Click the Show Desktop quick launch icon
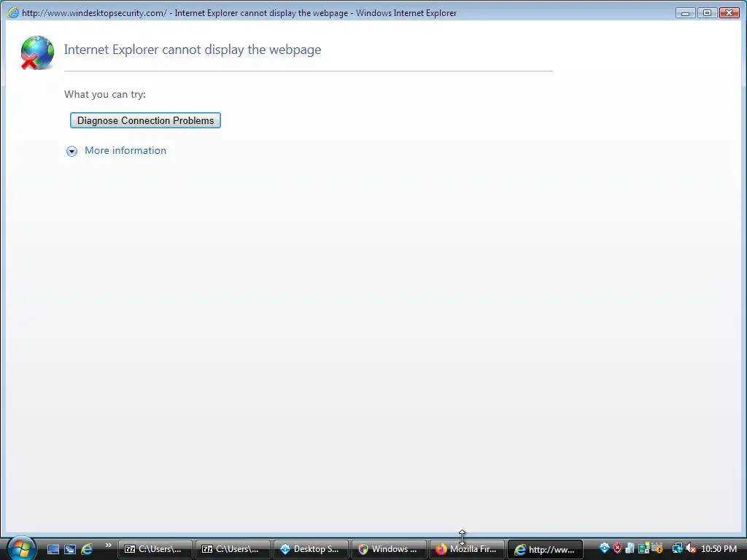This screenshot has width=747, height=560. (x=53, y=549)
